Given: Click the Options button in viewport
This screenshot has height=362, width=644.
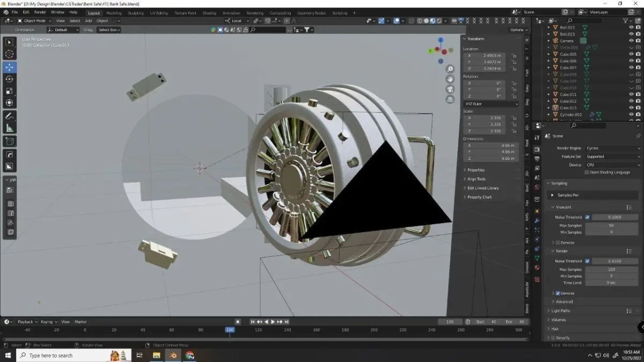Looking at the screenshot, I should coord(518,30).
